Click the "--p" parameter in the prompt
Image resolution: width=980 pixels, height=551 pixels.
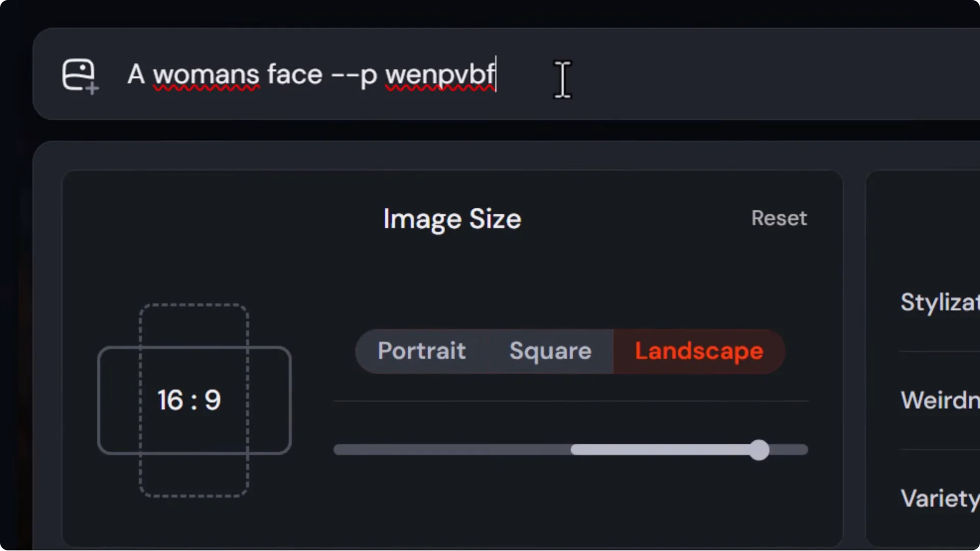[x=354, y=76]
